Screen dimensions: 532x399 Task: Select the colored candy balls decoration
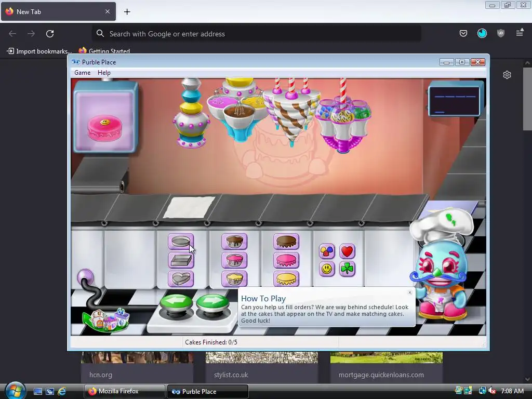point(327,251)
